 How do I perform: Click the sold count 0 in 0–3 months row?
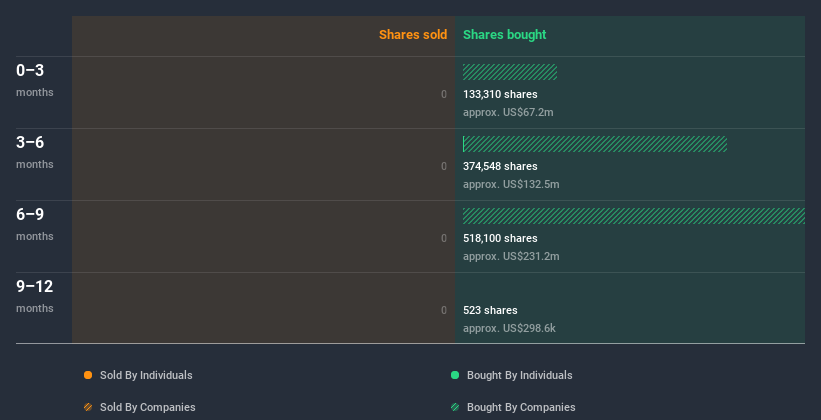coord(444,94)
